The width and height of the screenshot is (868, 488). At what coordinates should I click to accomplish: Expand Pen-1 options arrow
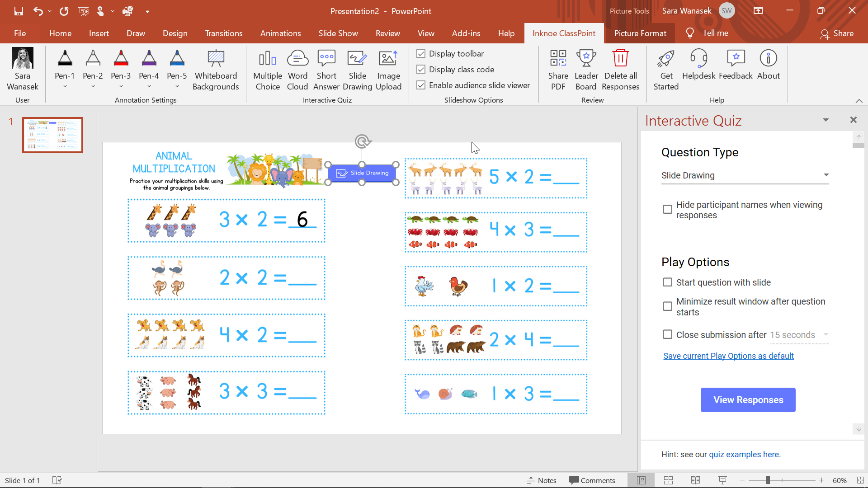click(x=65, y=86)
